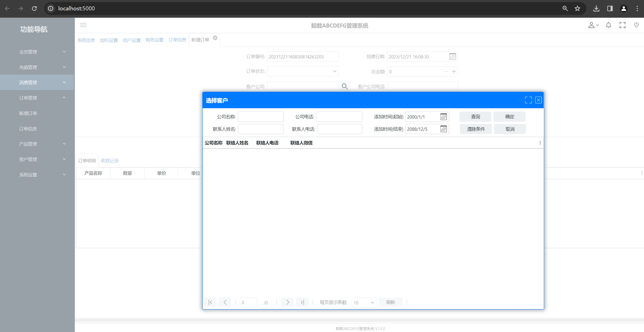Click the 查询 button
This screenshot has height=332, width=644.
point(475,117)
